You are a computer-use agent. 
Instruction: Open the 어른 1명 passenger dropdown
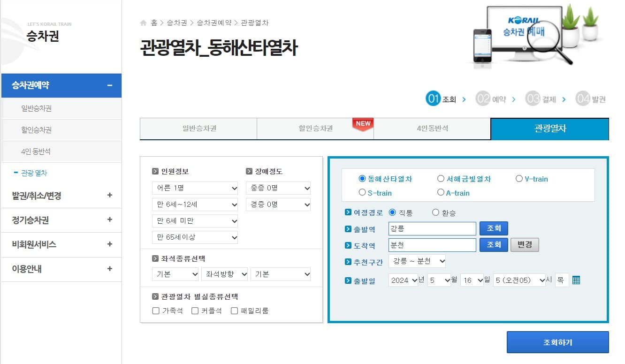pos(195,188)
